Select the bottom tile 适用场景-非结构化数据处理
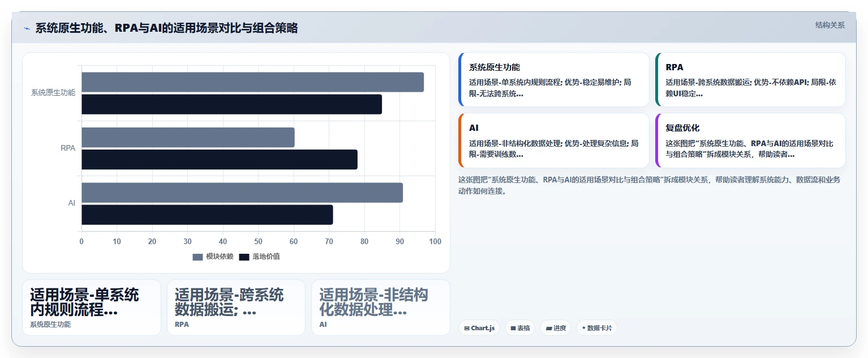 pyautogui.click(x=381, y=308)
